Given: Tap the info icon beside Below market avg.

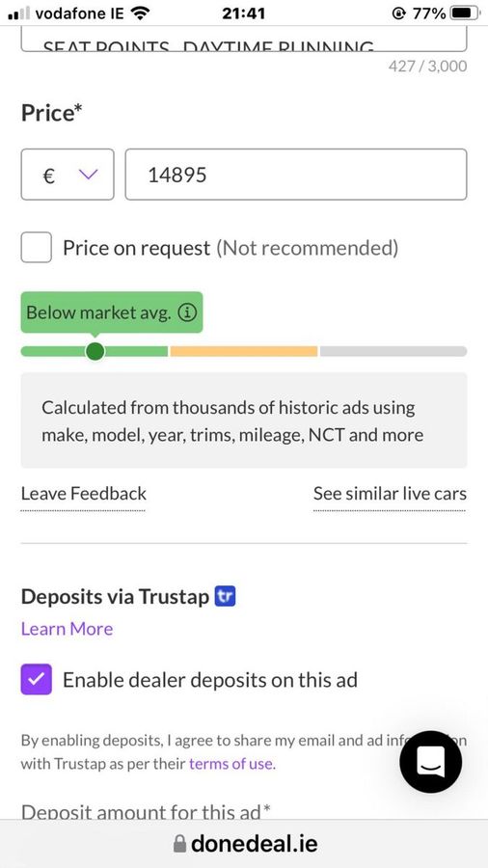Looking at the screenshot, I should coord(187,312).
